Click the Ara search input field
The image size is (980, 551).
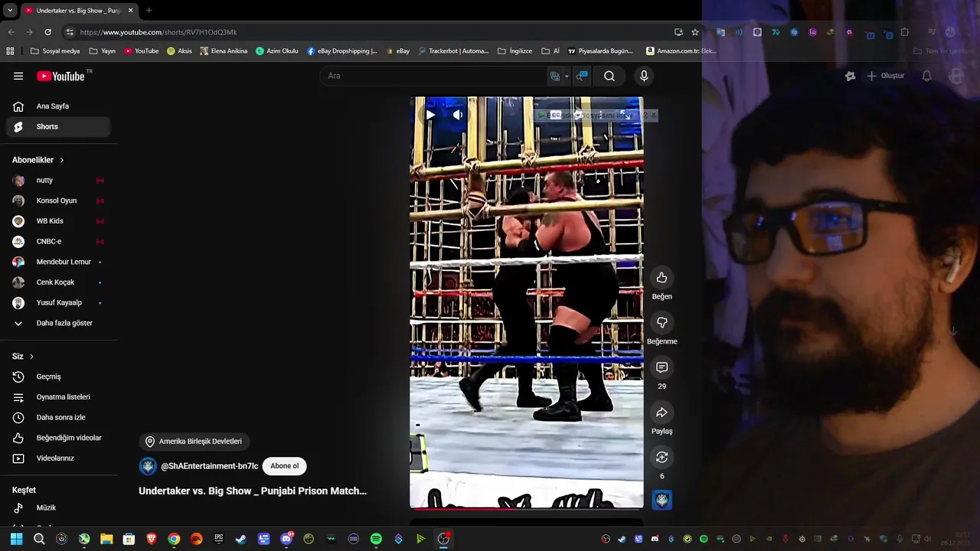point(435,76)
